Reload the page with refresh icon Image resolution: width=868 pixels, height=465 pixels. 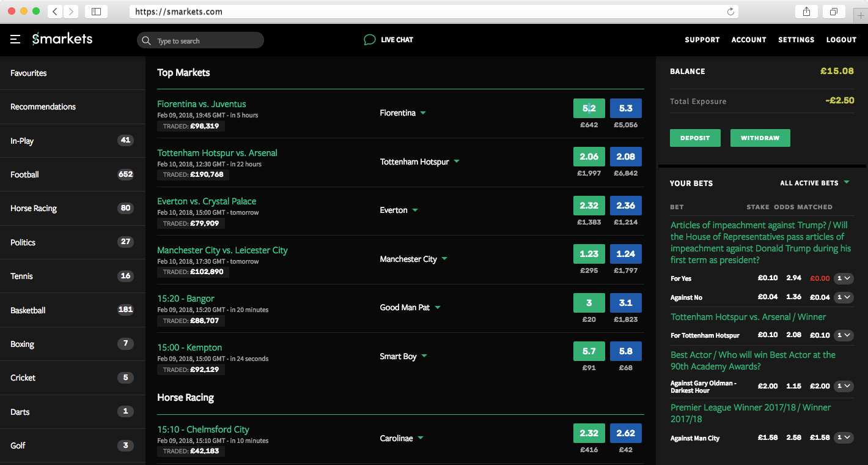(730, 12)
